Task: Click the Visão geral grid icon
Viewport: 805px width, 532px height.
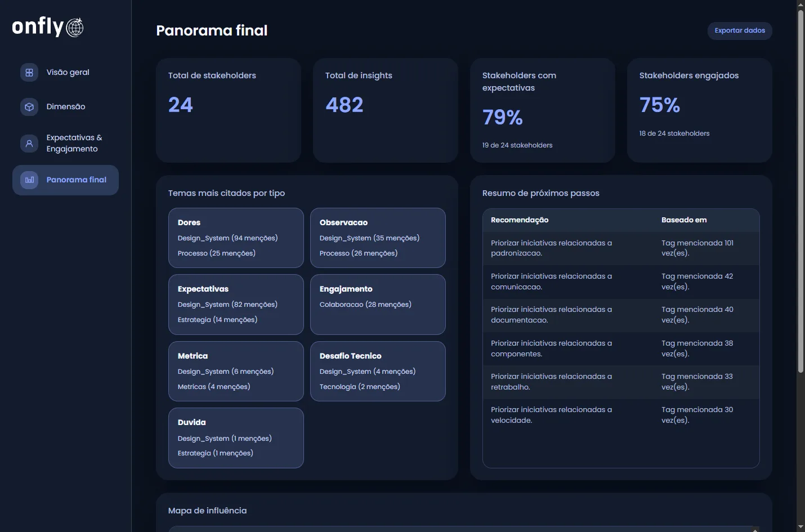Action: [29, 73]
